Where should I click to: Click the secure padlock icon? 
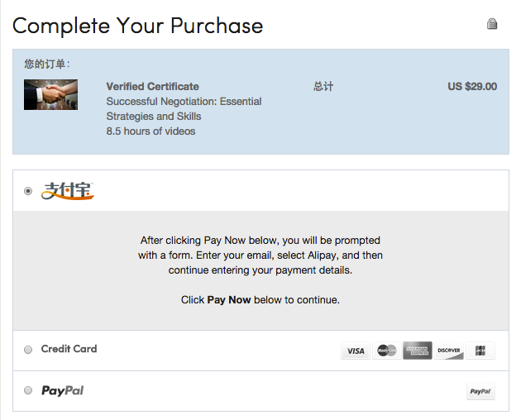pos(493,25)
